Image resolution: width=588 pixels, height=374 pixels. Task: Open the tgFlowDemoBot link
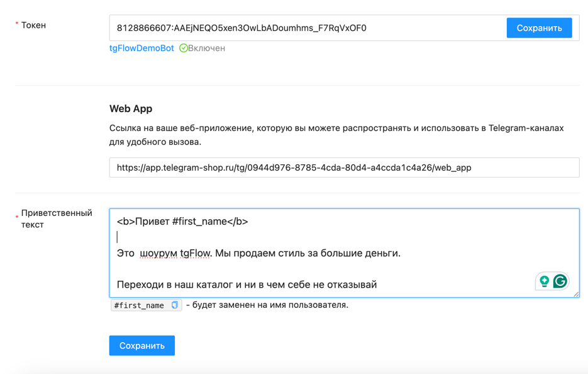coord(141,48)
